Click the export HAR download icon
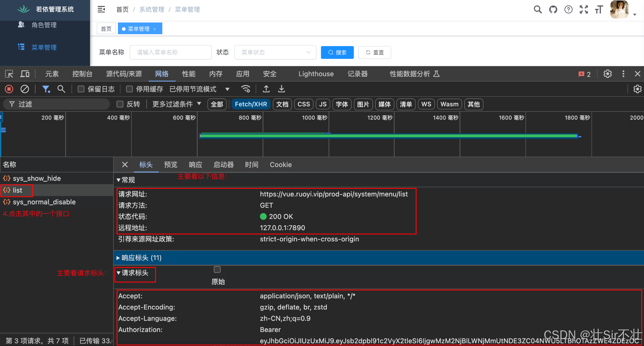This screenshot has width=644, height=346. (x=281, y=89)
